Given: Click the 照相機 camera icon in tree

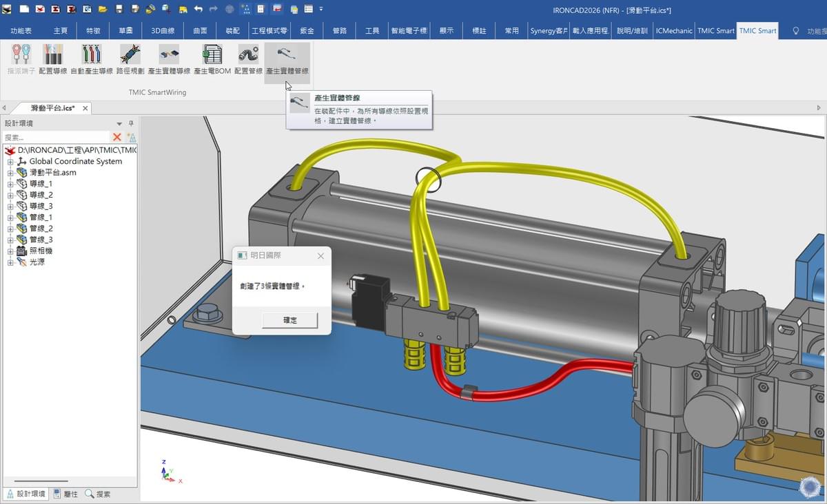Looking at the screenshot, I should point(22,251).
